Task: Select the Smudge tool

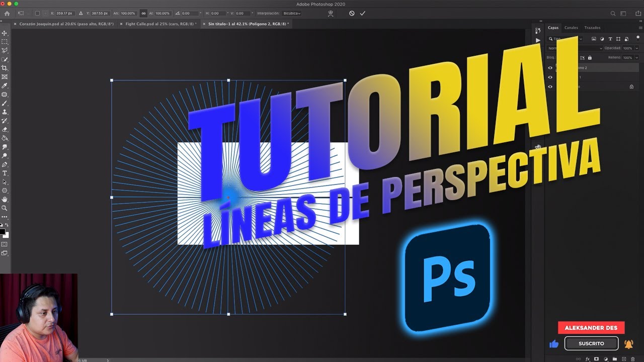Action: tap(5, 147)
